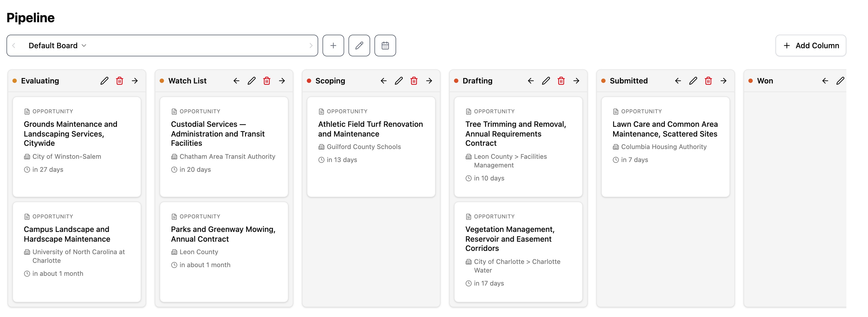Delete the Submitted column
Viewport: 868px width, 317px height.
point(708,81)
